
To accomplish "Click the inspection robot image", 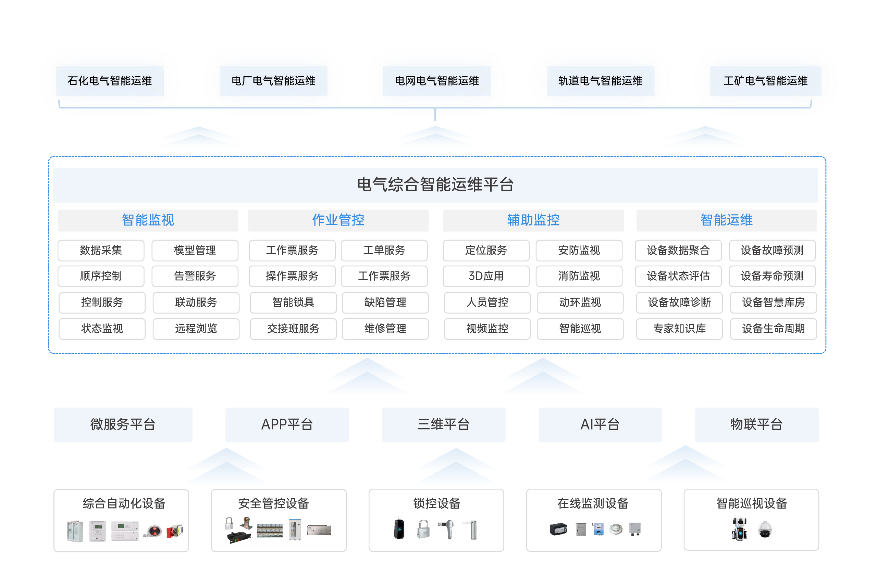I will [739, 529].
